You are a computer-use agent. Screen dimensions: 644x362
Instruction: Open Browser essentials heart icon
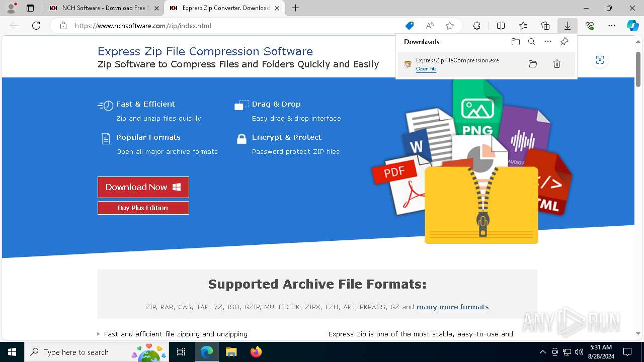[590, 26]
